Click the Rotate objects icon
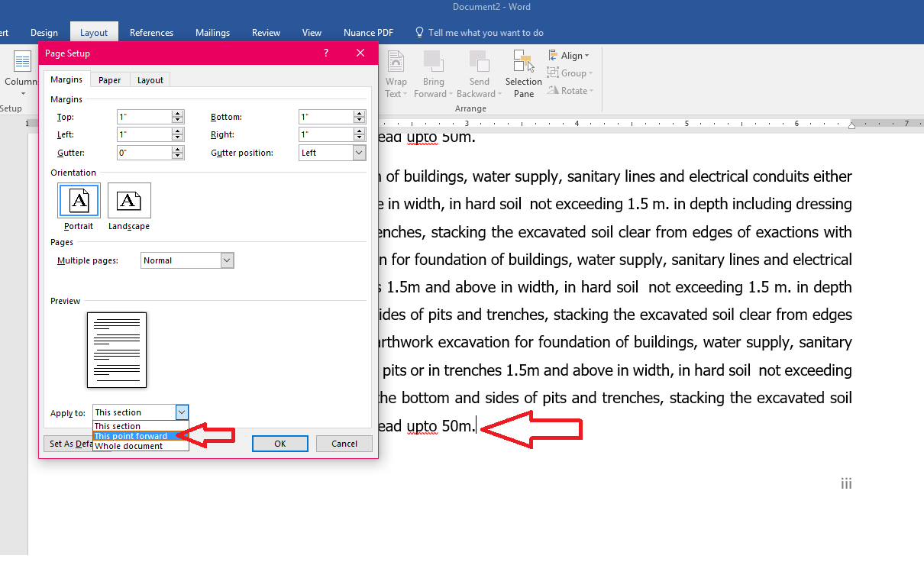 click(x=551, y=90)
